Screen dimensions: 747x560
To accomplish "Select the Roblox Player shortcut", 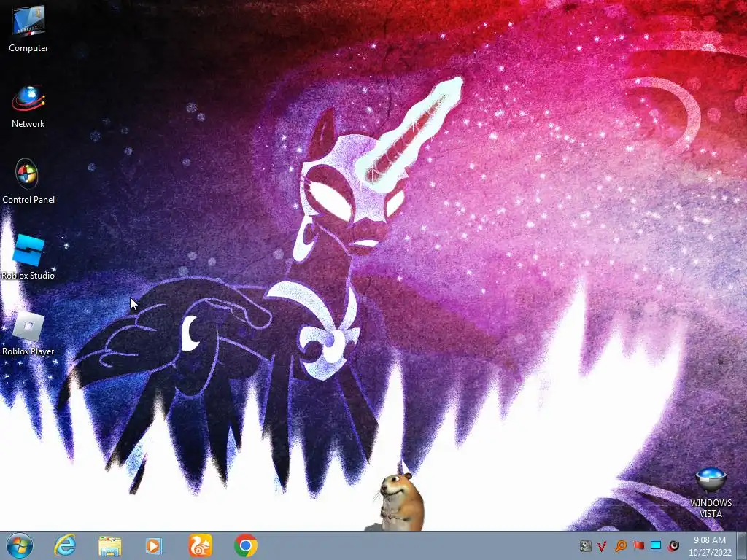I will [x=28, y=333].
